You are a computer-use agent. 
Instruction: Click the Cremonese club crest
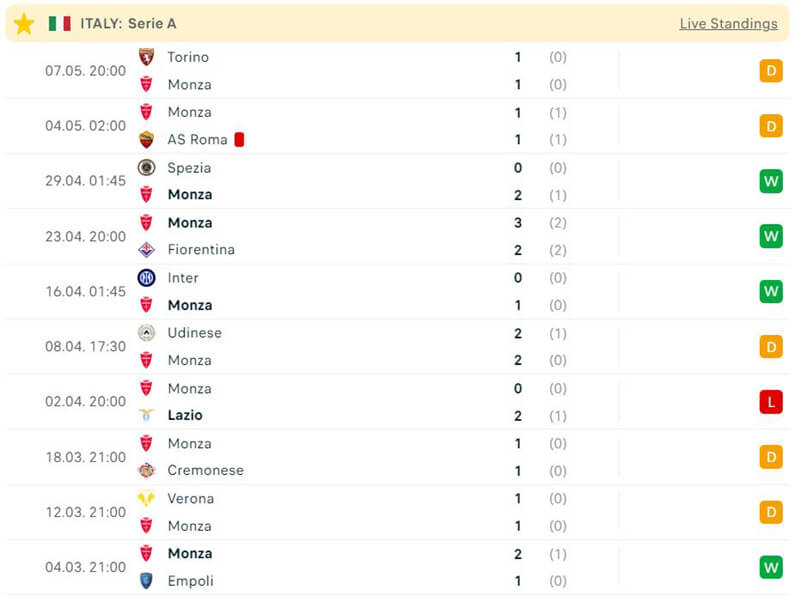[146, 470]
